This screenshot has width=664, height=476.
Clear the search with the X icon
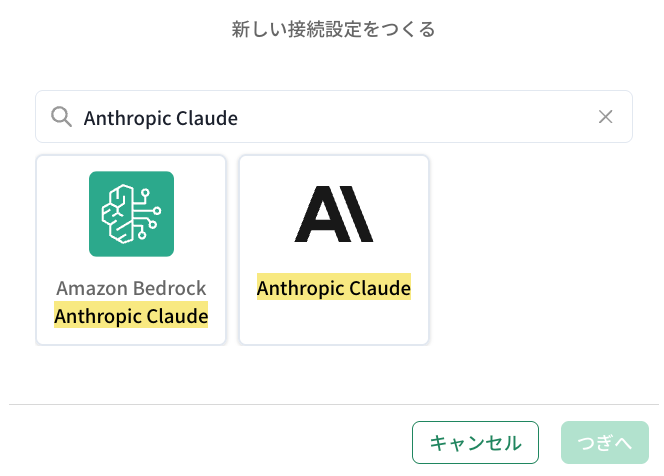tap(605, 117)
